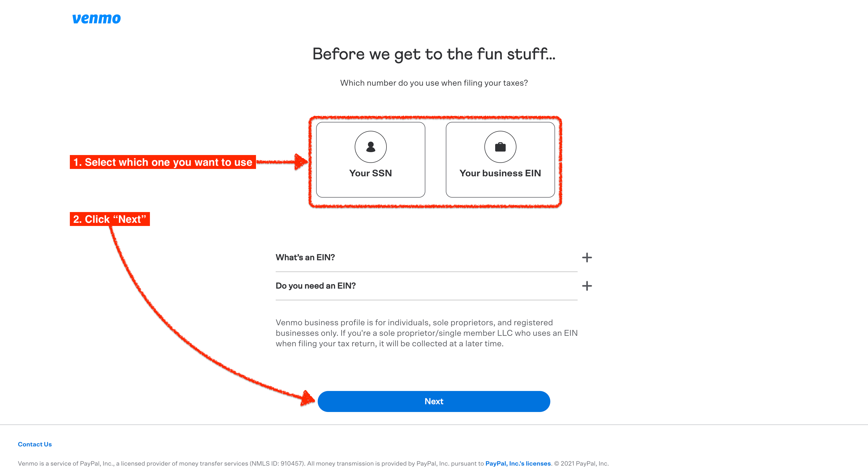This screenshot has height=474, width=868.
Task: Click the briefcase icon for business EIN
Action: point(500,147)
